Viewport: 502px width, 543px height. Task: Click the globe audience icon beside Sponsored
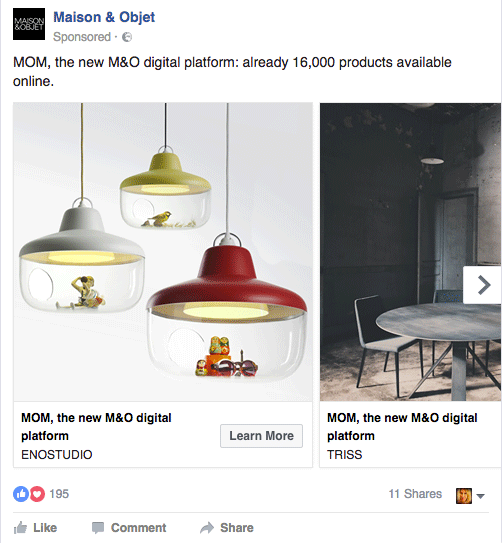pos(127,37)
